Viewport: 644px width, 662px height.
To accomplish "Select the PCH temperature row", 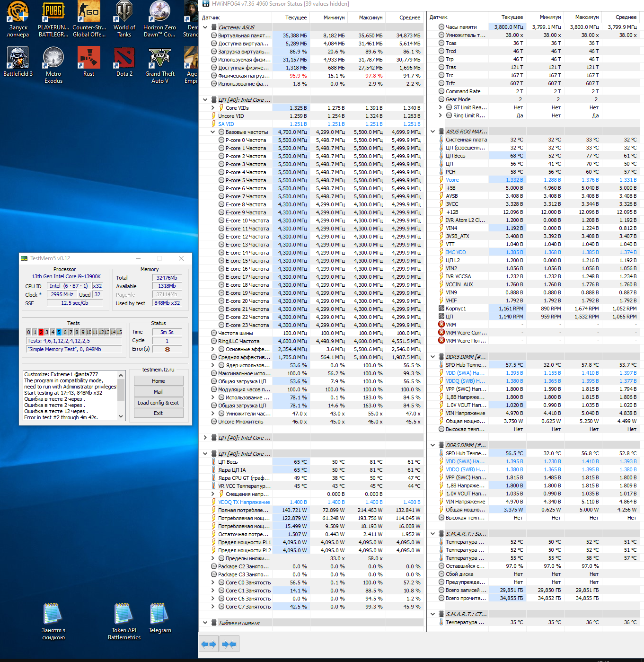I will pyautogui.click(x=534, y=172).
